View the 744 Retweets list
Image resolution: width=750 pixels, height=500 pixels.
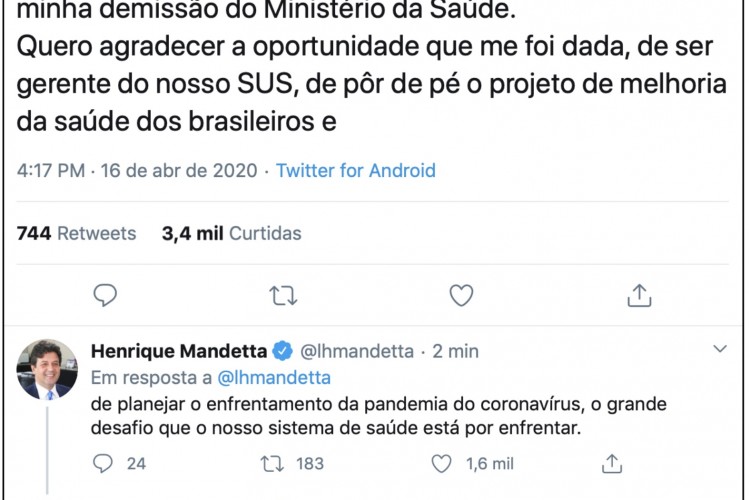pos(77,233)
